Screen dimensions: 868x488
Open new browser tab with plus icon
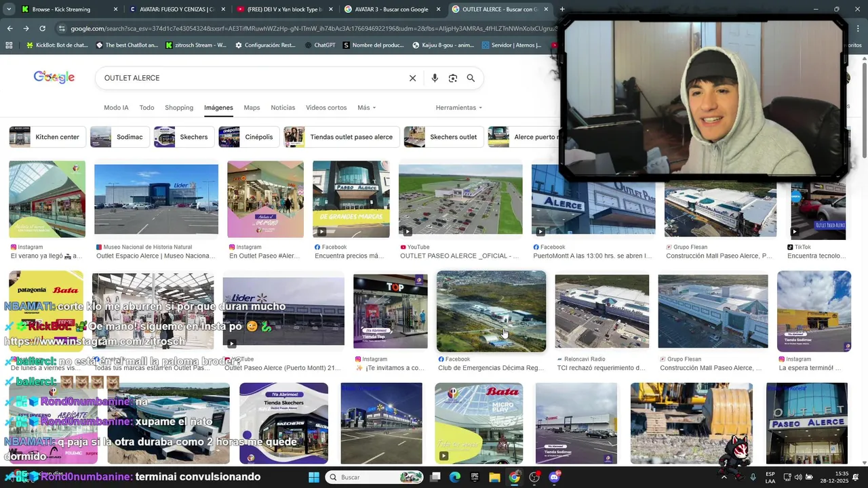562,9
